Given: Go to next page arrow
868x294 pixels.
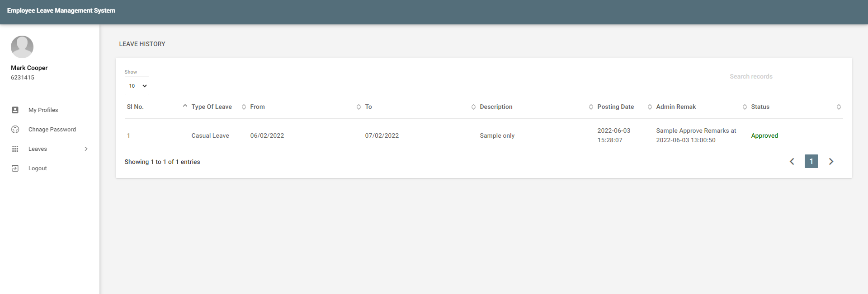Looking at the screenshot, I should tap(831, 161).
